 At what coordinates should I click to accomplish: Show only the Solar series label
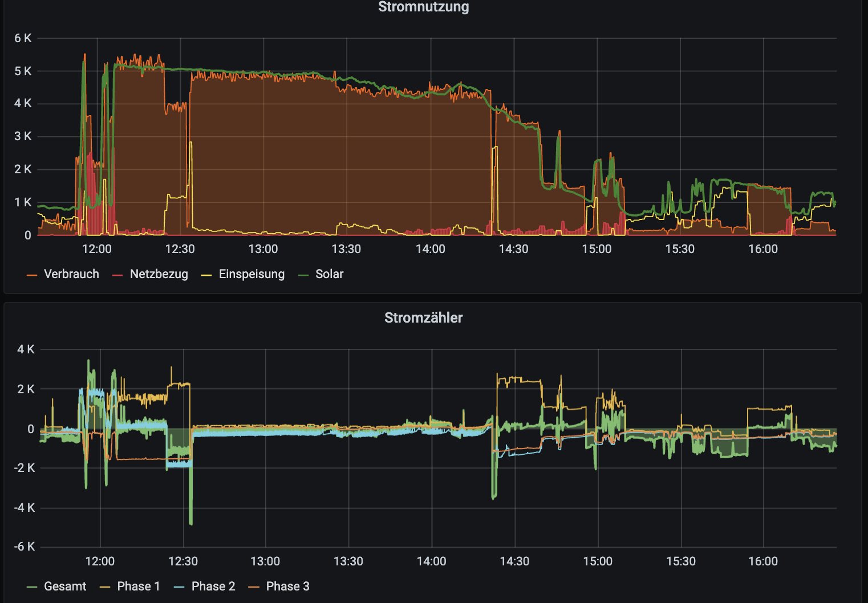point(329,274)
